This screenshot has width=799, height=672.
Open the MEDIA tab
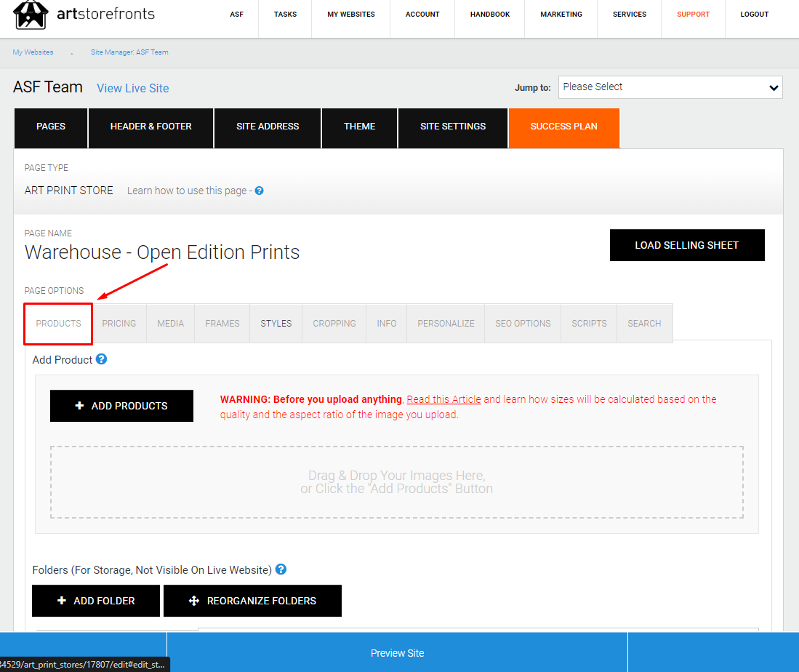coord(170,323)
